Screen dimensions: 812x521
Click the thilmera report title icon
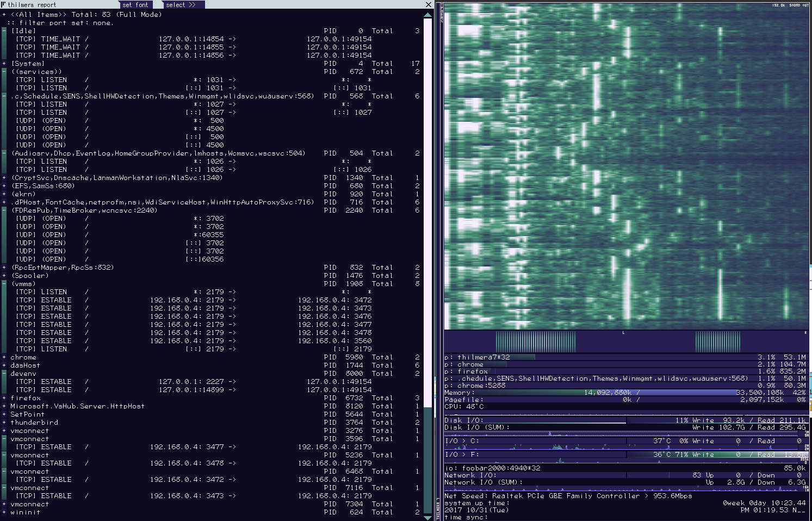(3, 4)
